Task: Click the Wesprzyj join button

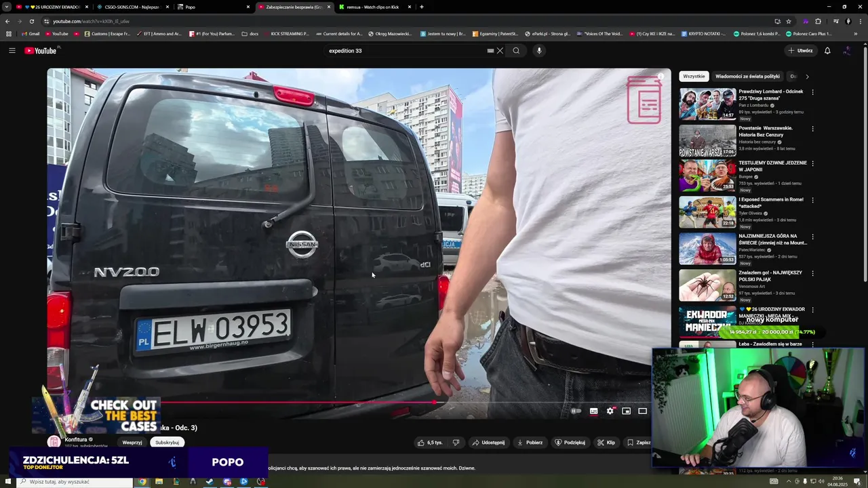Action: coord(132,443)
